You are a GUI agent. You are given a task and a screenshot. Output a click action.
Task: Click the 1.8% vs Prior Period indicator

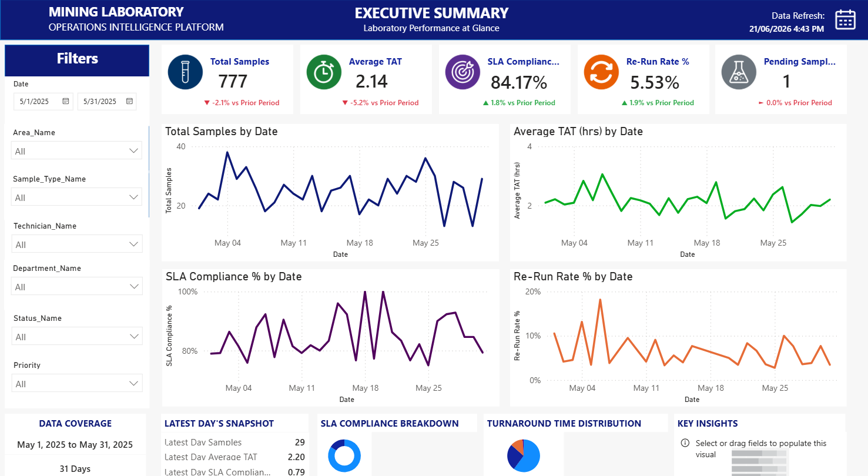(519, 103)
